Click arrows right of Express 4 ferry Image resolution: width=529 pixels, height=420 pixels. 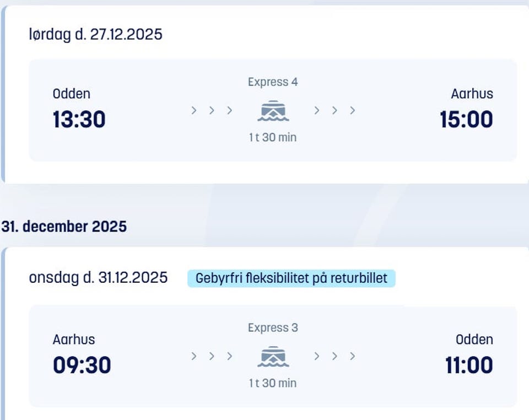(x=334, y=111)
